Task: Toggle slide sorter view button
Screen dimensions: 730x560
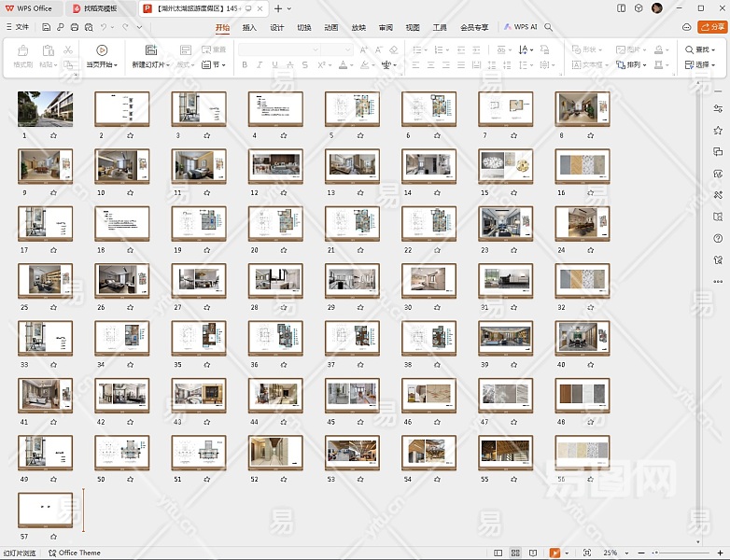Action: pyautogui.click(x=516, y=553)
